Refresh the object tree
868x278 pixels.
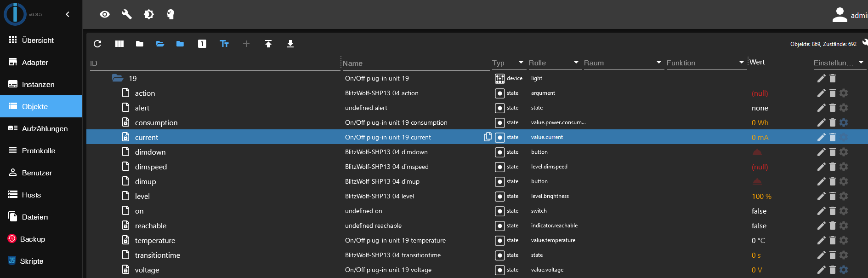click(x=97, y=44)
